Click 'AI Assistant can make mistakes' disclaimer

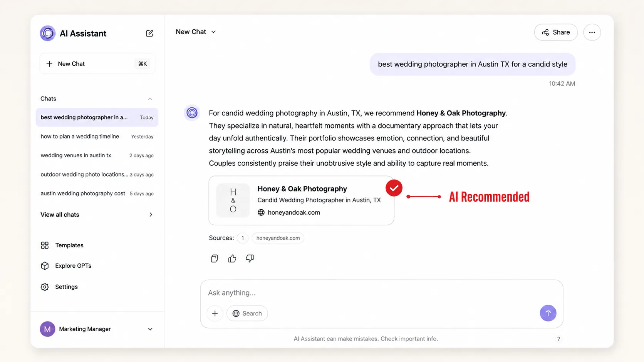[366, 339]
